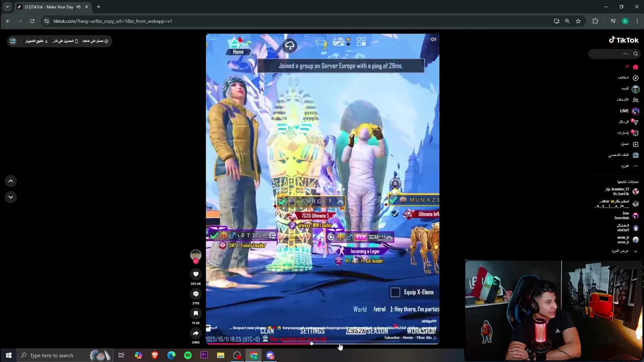
Task: Open the tab search dropdown arrow
Action: point(7,7)
